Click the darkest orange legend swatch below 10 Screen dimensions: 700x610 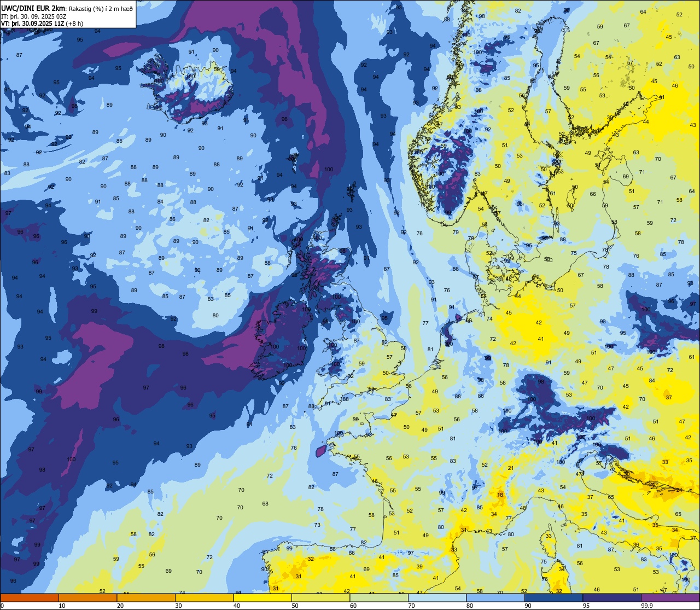[30, 597]
